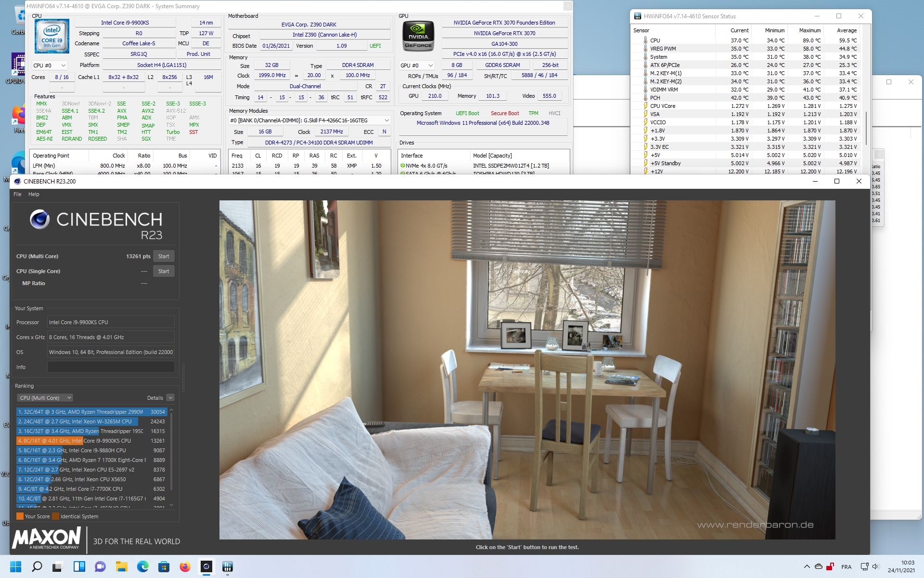Click the Identical System legend swatch
Image resolution: width=924 pixels, height=578 pixels.
(55, 516)
